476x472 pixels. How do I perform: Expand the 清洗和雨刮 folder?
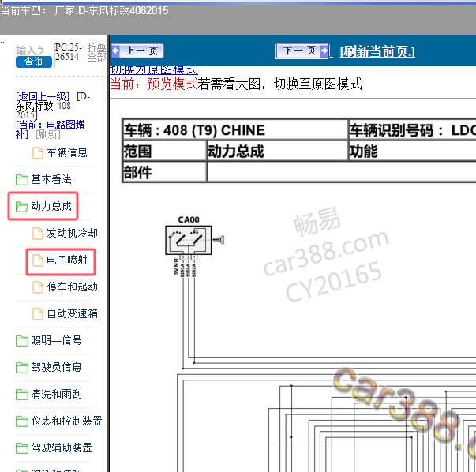pyautogui.click(x=56, y=394)
